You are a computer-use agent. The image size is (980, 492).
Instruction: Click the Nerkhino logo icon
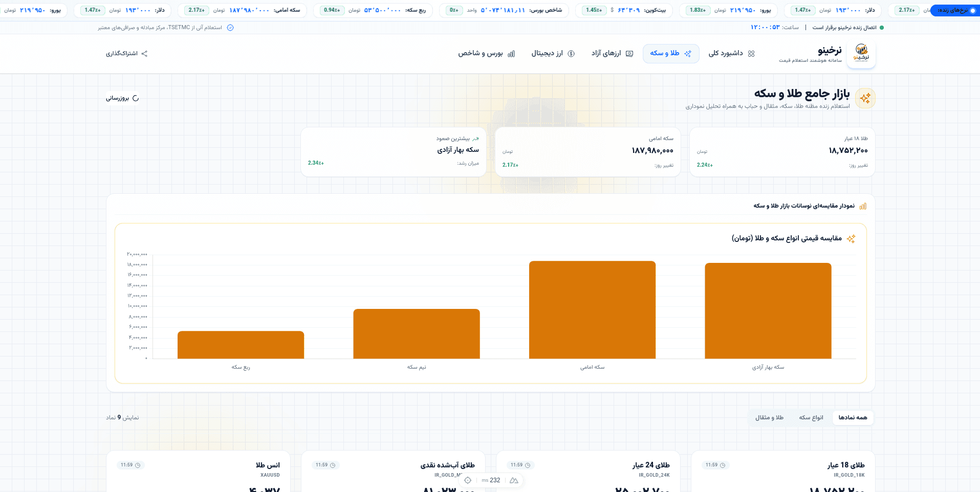pos(861,53)
